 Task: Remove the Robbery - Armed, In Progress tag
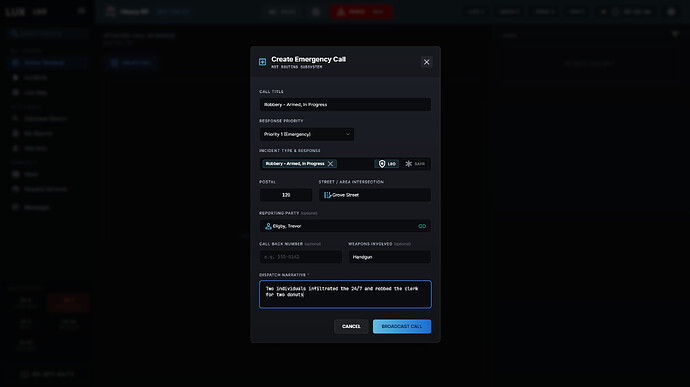click(330, 164)
